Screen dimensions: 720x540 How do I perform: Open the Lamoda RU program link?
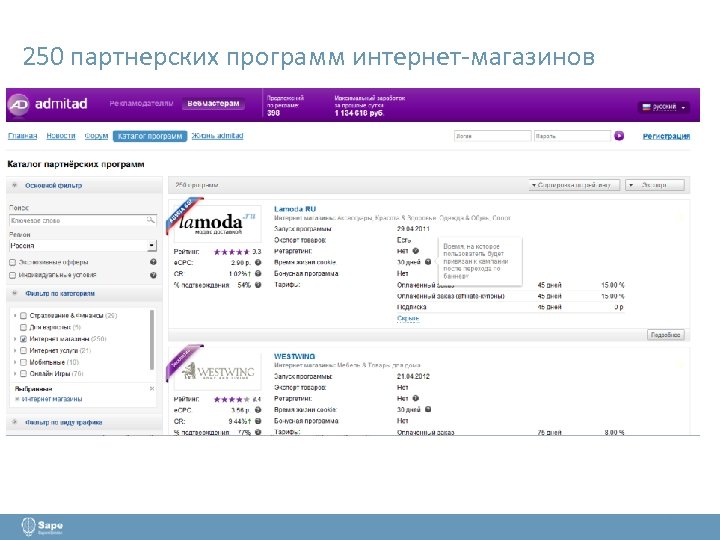[295, 209]
